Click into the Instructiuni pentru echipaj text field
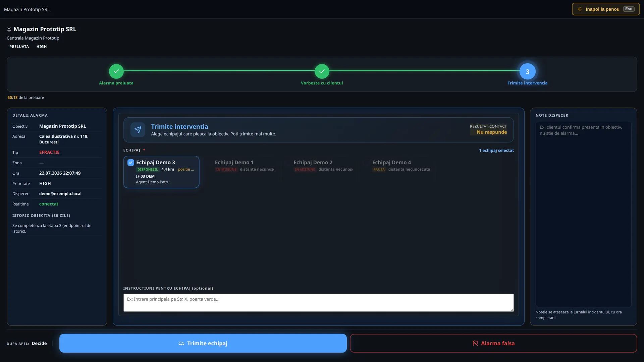This screenshot has height=362, width=644. pos(319,303)
